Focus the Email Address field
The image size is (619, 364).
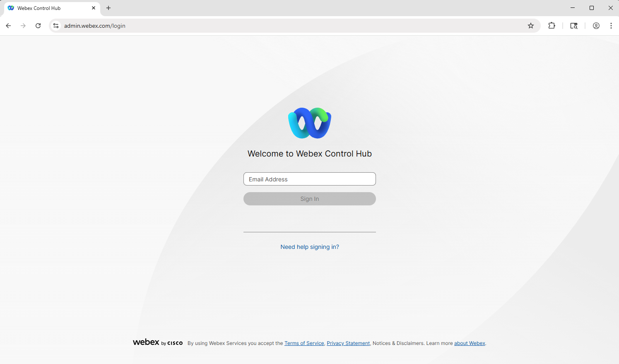coord(310,179)
